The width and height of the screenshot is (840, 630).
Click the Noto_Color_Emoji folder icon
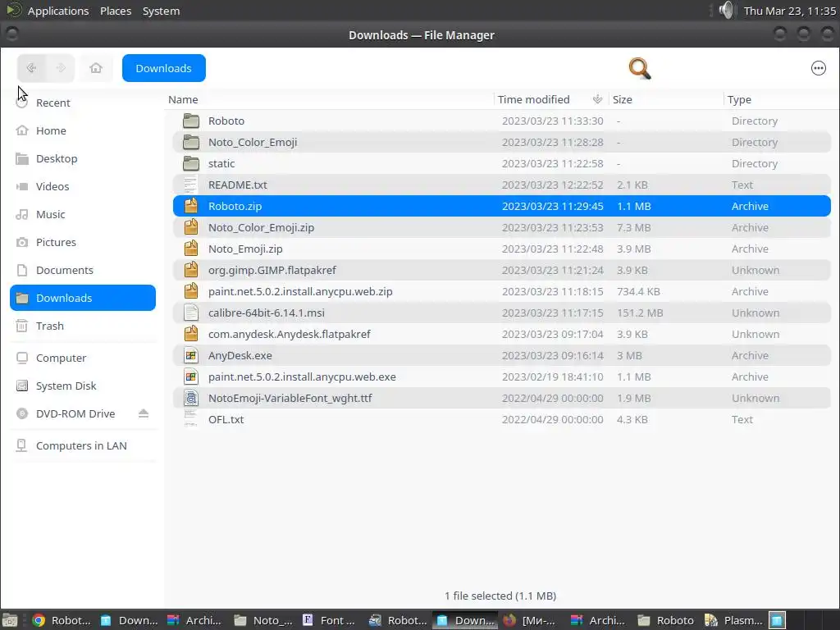pyautogui.click(x=190, y=142)
